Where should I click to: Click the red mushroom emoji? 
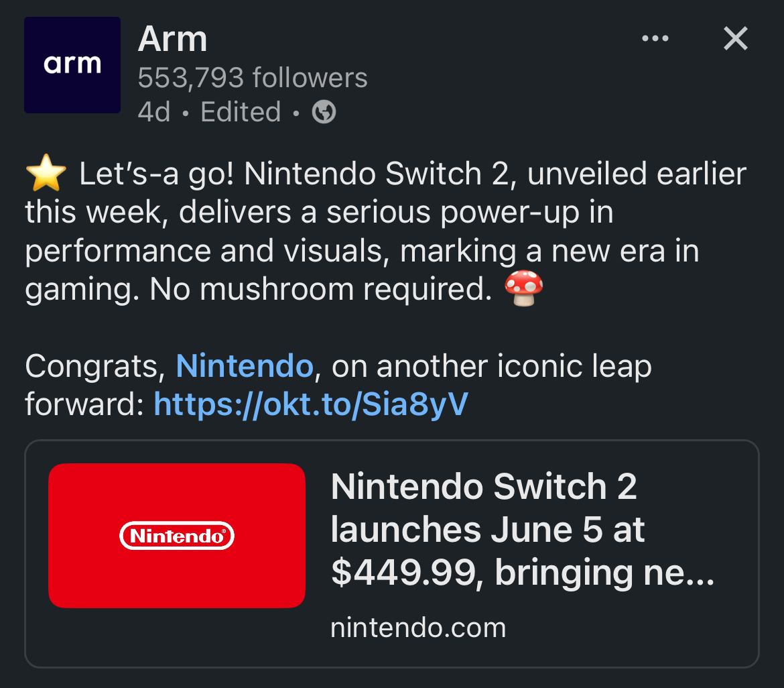click(523, 288)
